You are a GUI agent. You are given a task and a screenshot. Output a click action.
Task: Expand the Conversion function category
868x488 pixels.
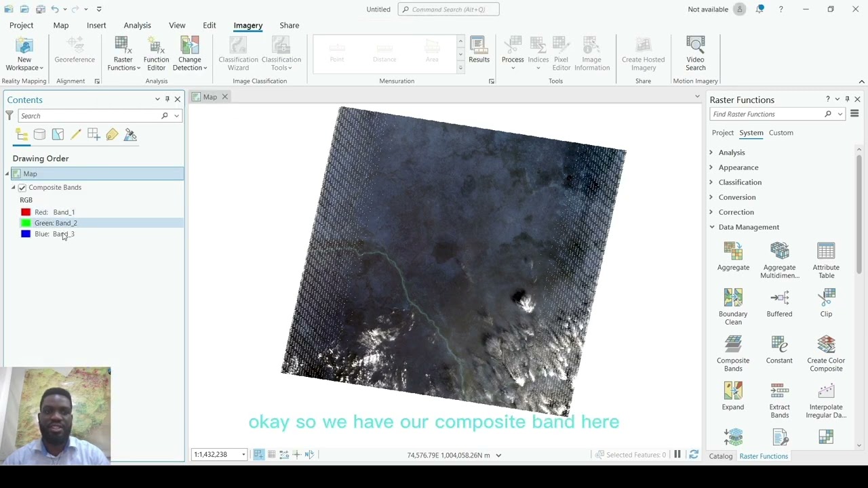(711, 197)
